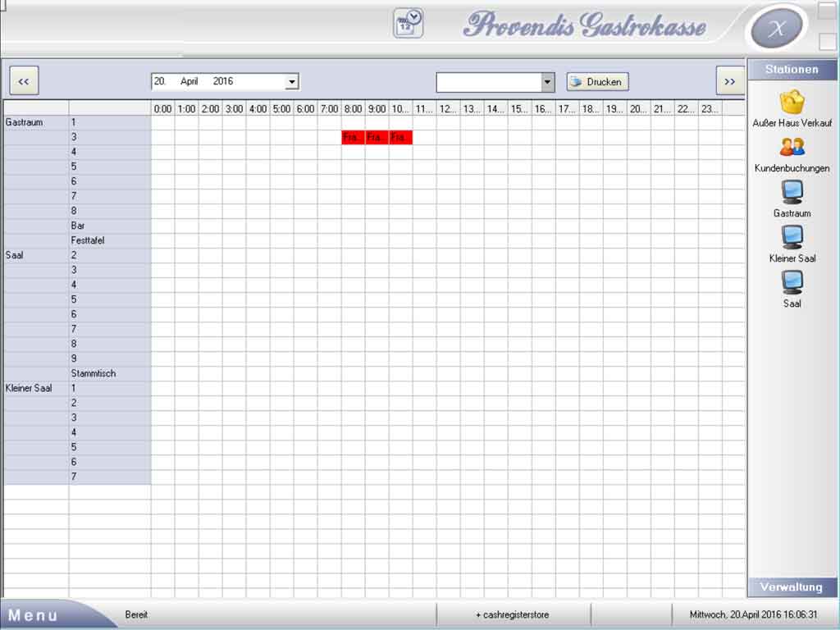This screenshot has width=840, height=630.
Task: Click the date and time in status bar
Action: pyautogui.click(x=754, y=615)
